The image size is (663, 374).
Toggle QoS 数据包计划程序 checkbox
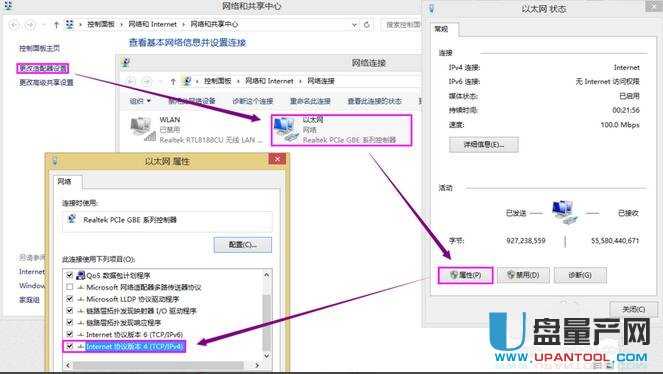click(x=70, y=276)
